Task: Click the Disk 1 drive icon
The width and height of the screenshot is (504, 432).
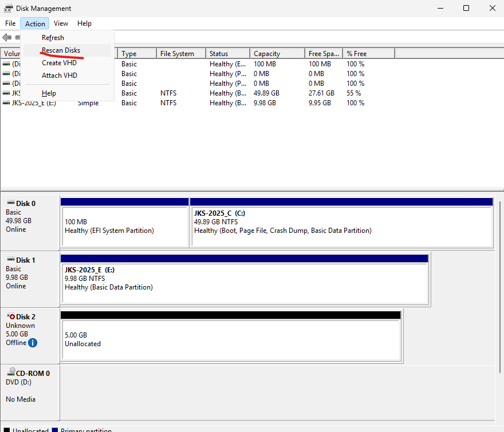Action: coord(11,259)
